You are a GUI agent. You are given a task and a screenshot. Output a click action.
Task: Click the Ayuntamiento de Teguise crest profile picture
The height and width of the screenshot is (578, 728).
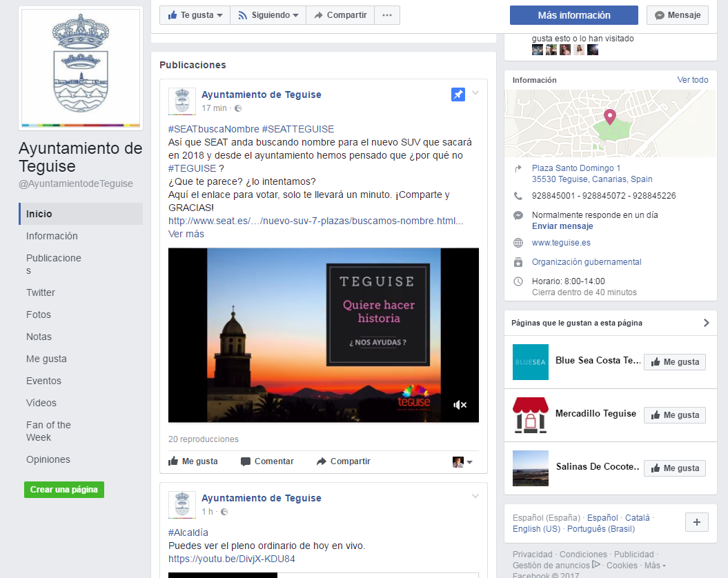pos(81,68)
